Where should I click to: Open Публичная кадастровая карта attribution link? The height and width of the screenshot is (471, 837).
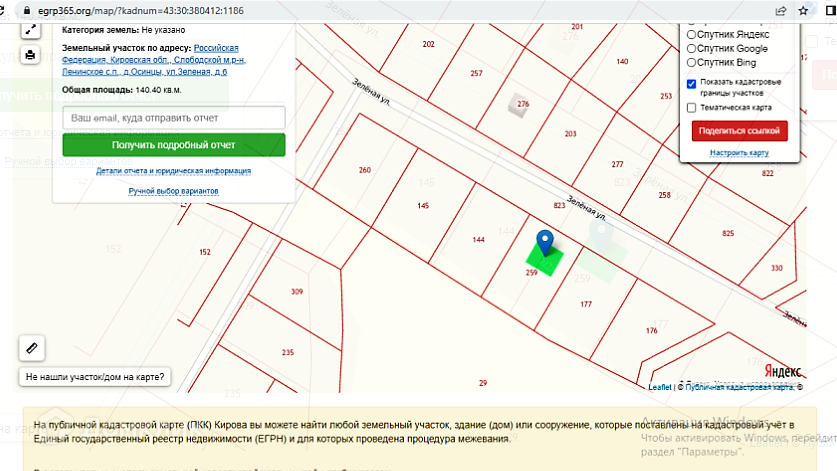click(739, 387)
